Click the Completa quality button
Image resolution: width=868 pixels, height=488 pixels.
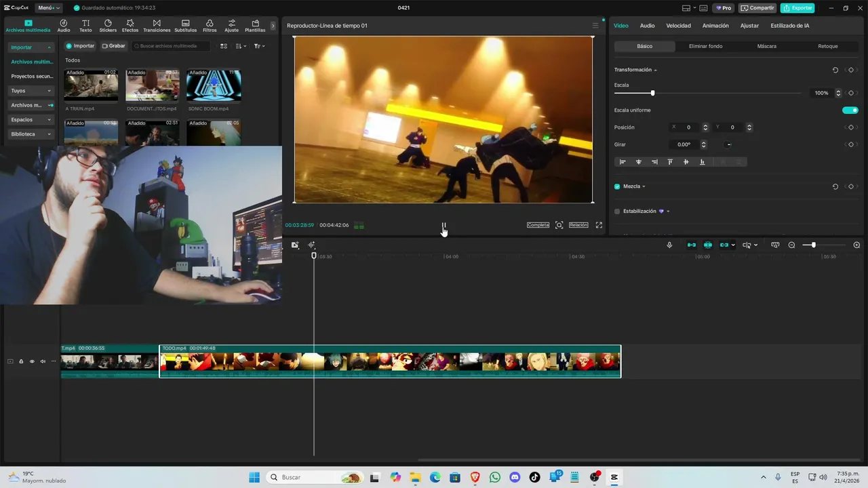tap(538, 225)
